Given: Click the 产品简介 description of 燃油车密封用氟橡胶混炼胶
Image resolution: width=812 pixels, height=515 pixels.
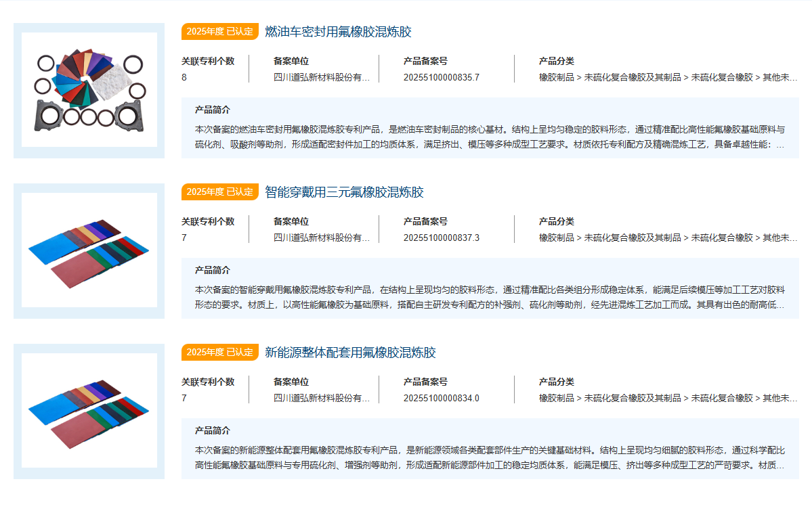Looking at the screenshot, I should [x=490, y=137].
